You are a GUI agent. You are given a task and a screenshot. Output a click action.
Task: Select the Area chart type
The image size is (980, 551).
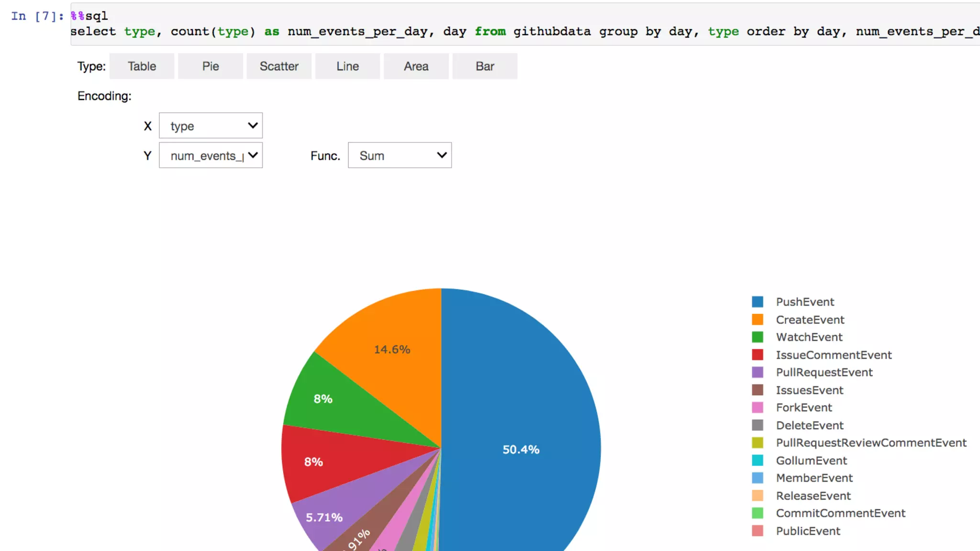(416, 66)
